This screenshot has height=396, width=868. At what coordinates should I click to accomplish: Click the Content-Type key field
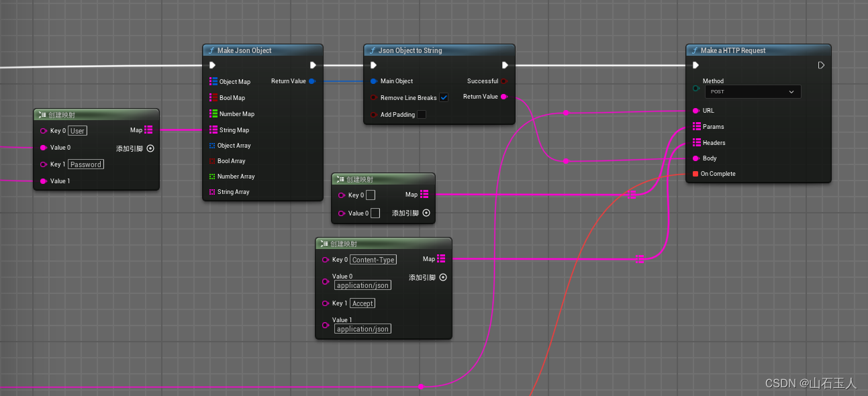coord(373,260)
